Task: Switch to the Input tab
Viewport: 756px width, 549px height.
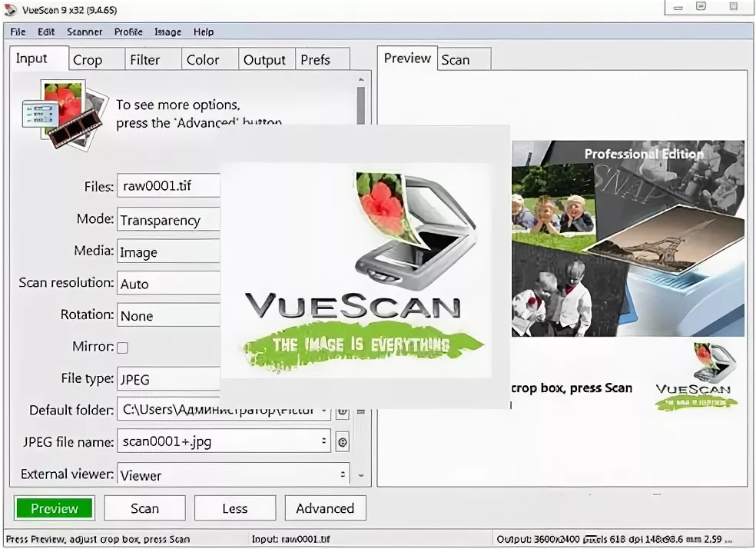Action: click(39, 58)
